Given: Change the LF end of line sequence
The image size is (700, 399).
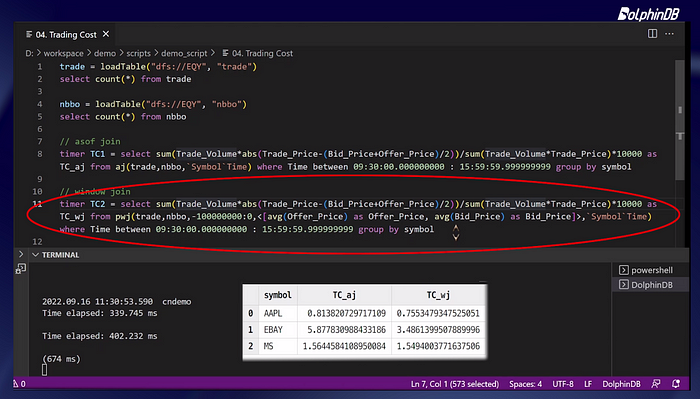Looking at the screenshot, I should coord(588,384).
